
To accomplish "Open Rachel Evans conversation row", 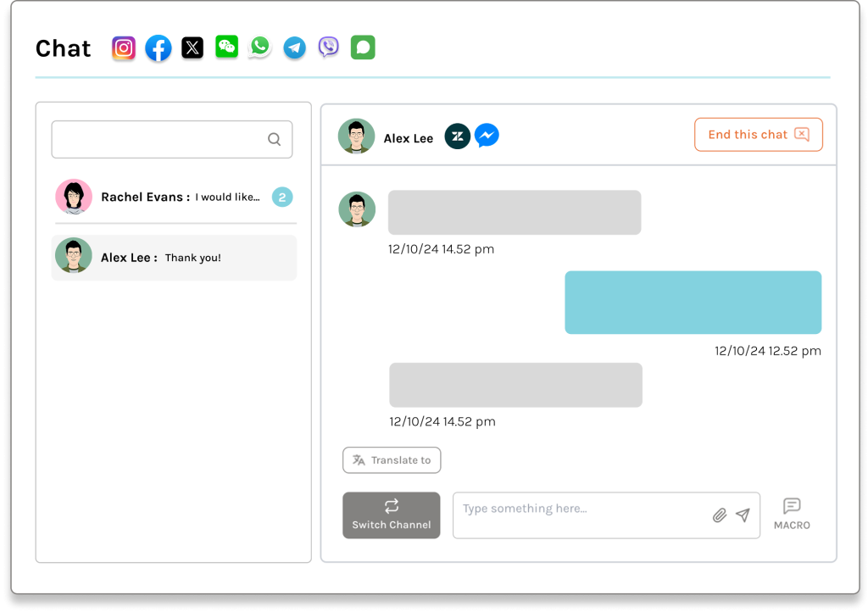I will click(x=176, y=197).
